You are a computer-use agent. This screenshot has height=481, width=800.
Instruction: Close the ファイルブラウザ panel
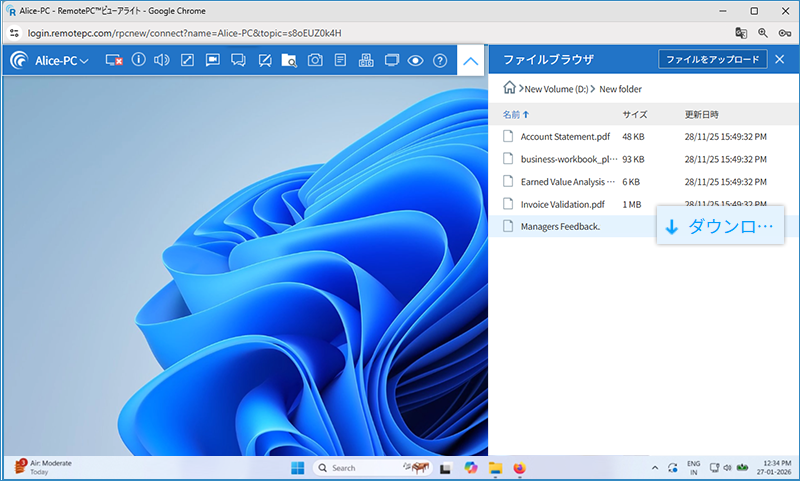(x=780, y=59)
